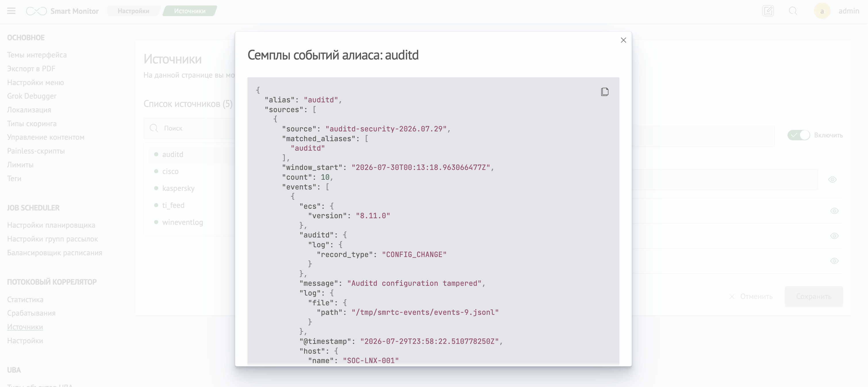Image resolution: width=868 pixels, height=387 pixels.
Task: Click the "CONFIG_CHANGE" record type value
Action: (414, 254)
